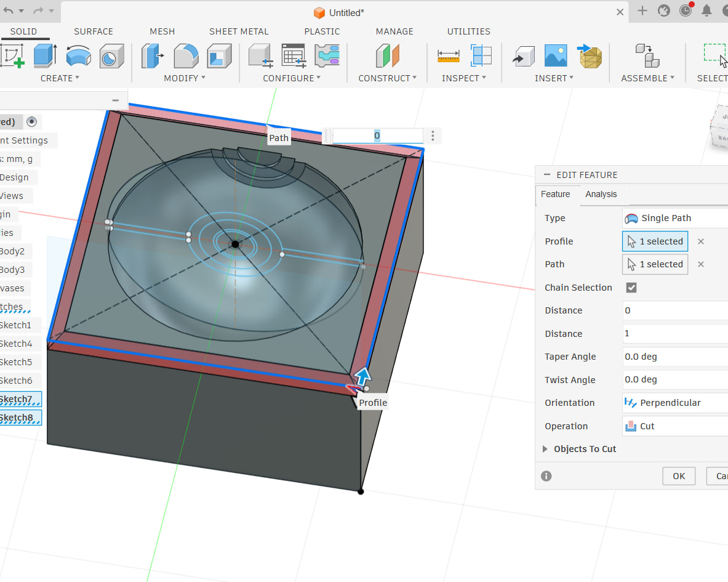Screen dimensions: 728x582
Task: Select Sketch7 in the browser
Action: (x=20, y=399)
